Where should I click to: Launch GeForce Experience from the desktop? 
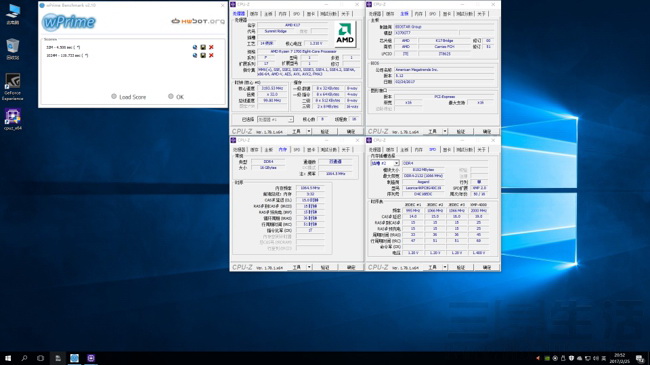click(13, 87)
